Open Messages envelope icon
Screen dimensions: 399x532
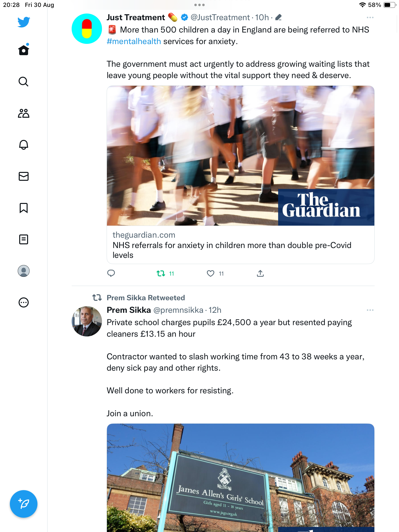click(24, 176)
